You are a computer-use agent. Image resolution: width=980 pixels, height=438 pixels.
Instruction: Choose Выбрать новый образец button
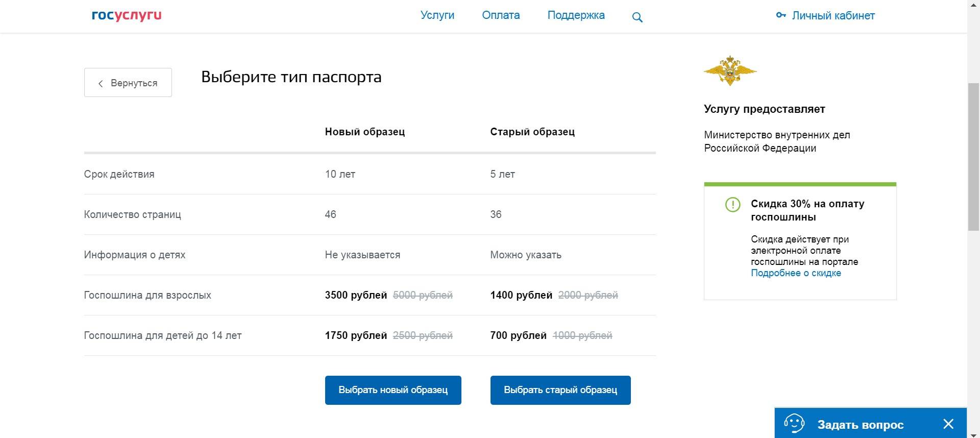point(393,390)
